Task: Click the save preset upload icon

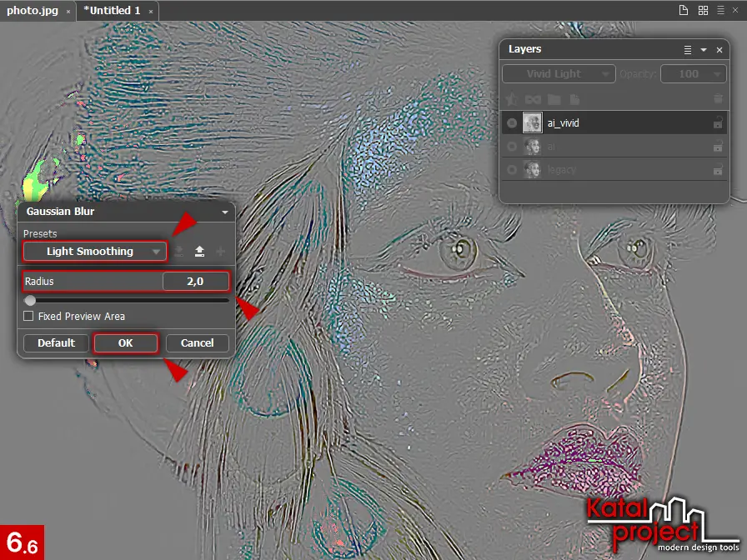Action: tap(200, 252)
